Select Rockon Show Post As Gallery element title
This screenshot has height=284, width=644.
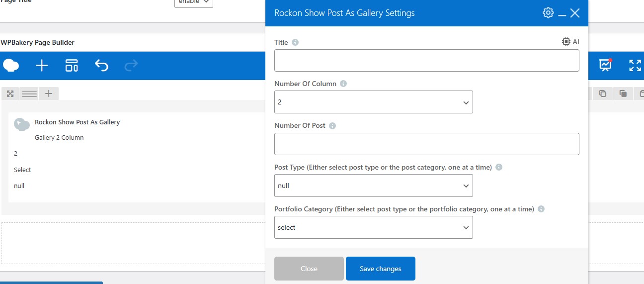coord(77,122)
